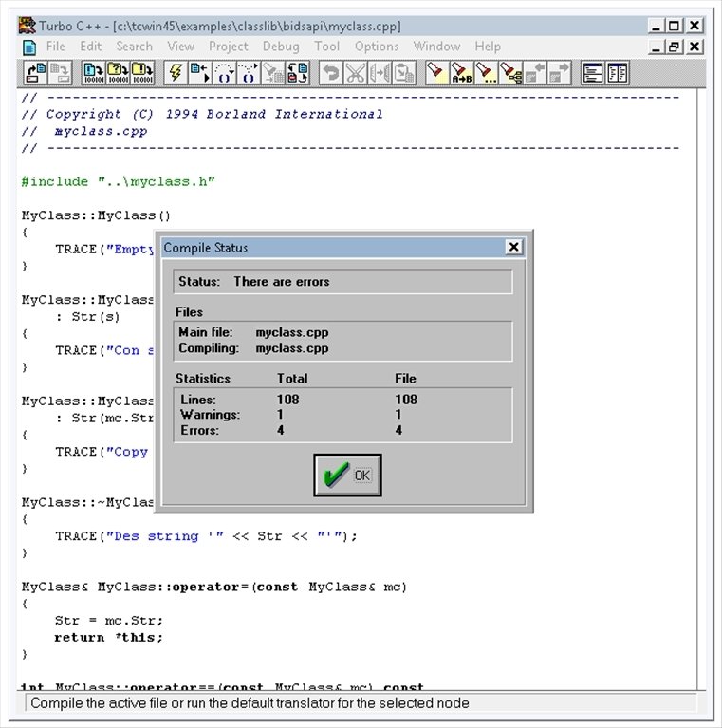Open the File menu
This screenshot has height=728, width=722.
tap(56, 47)
